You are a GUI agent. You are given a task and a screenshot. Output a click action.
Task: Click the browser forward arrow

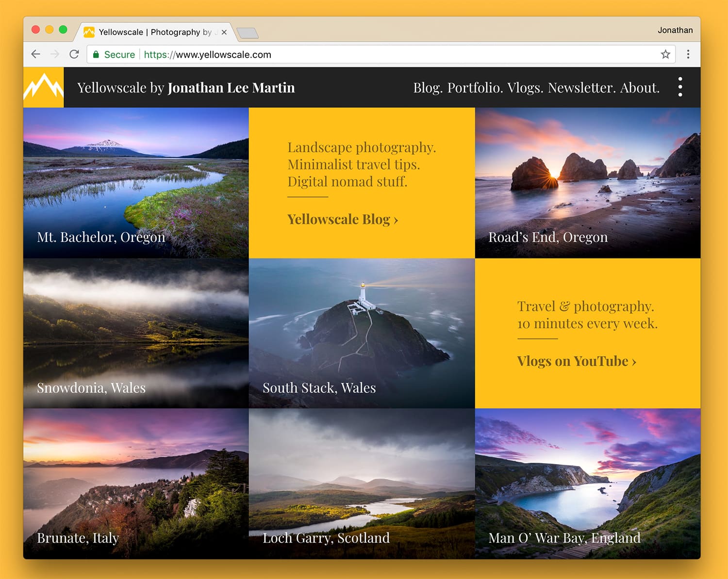click(x=55, y=54)
